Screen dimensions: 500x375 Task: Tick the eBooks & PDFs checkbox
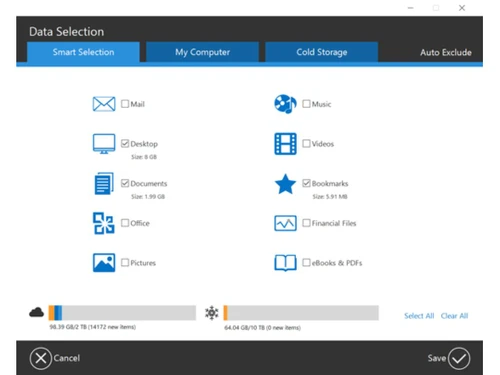(306, 262)
